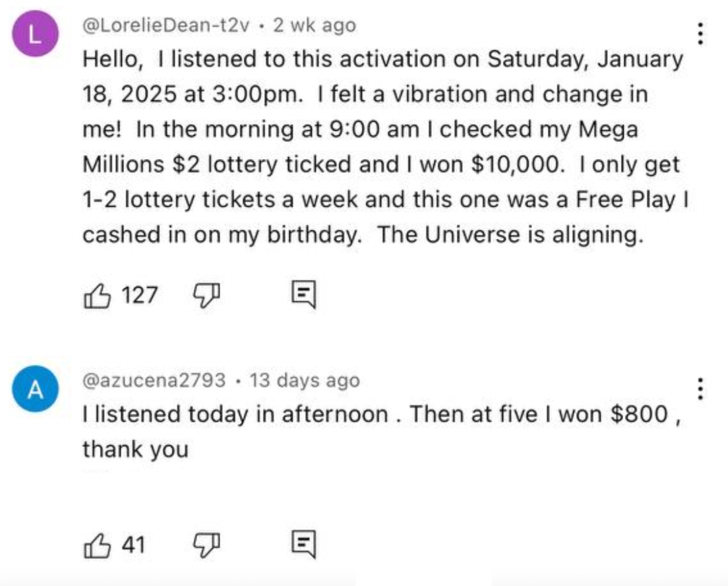Open reply box for the $800 comment
The height and width of the screenshot is (586, 728).
[x=304, y=545]
